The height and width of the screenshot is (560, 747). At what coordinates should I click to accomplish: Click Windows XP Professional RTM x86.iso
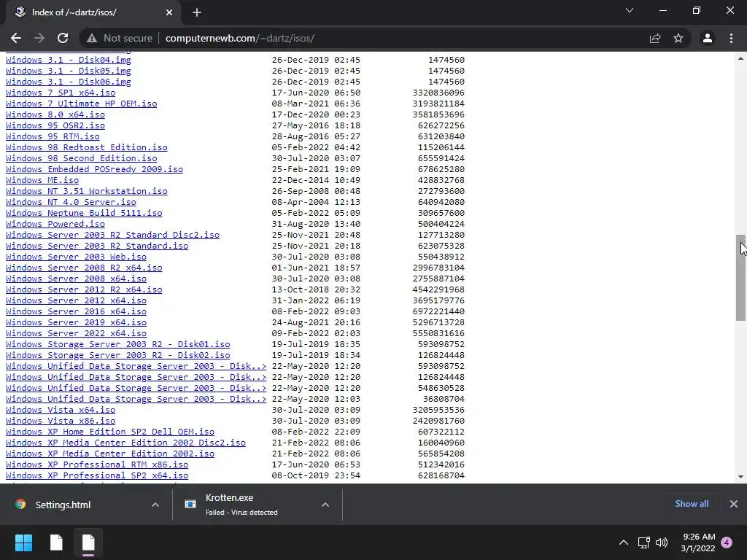click(97, 465)
